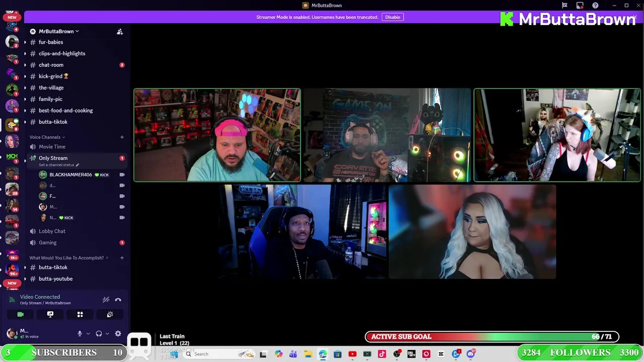Expand the fur-babies channel threads arrow
644x362 pixels.
pos(25,42)
